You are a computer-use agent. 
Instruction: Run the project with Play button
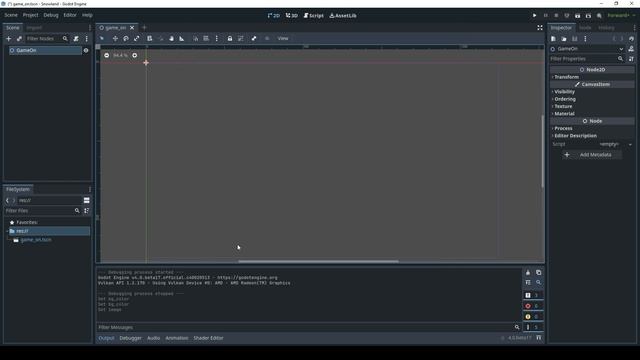[534, 16]
